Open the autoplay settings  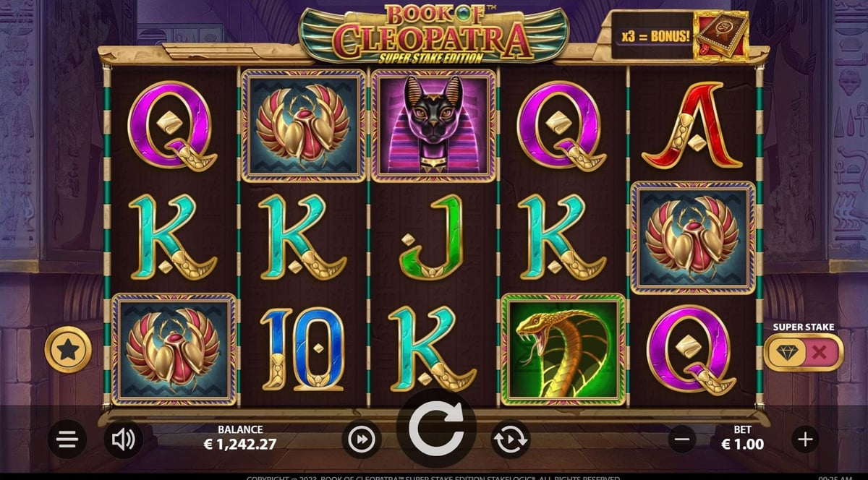[511, 439]
